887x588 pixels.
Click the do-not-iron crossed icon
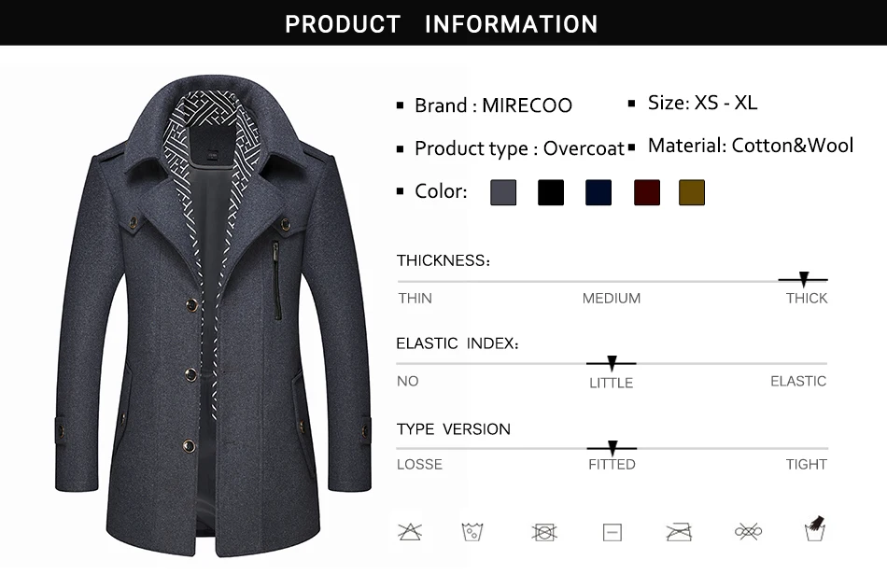coord(679,532)
